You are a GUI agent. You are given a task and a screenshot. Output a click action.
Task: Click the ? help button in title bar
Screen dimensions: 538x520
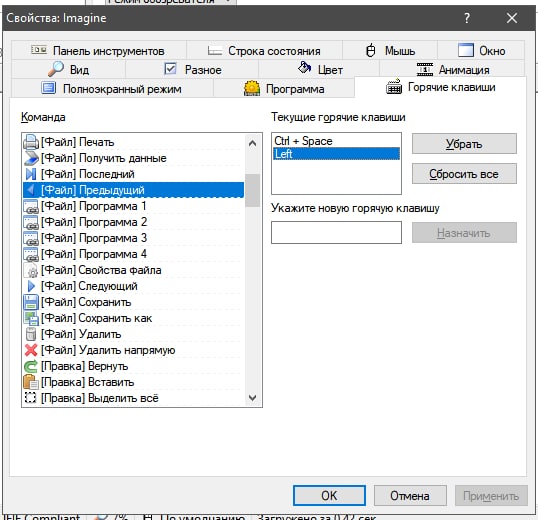point(467,18)
